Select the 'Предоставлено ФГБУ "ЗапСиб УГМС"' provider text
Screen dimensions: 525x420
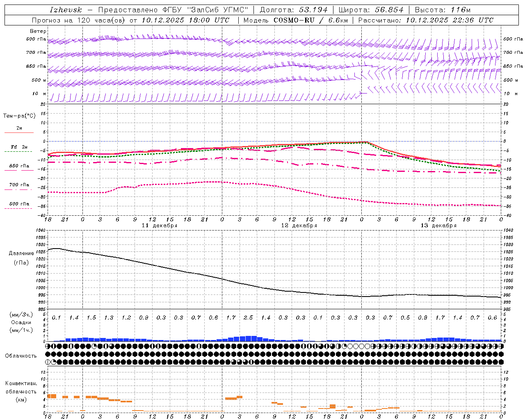click(x=173, y=10)
